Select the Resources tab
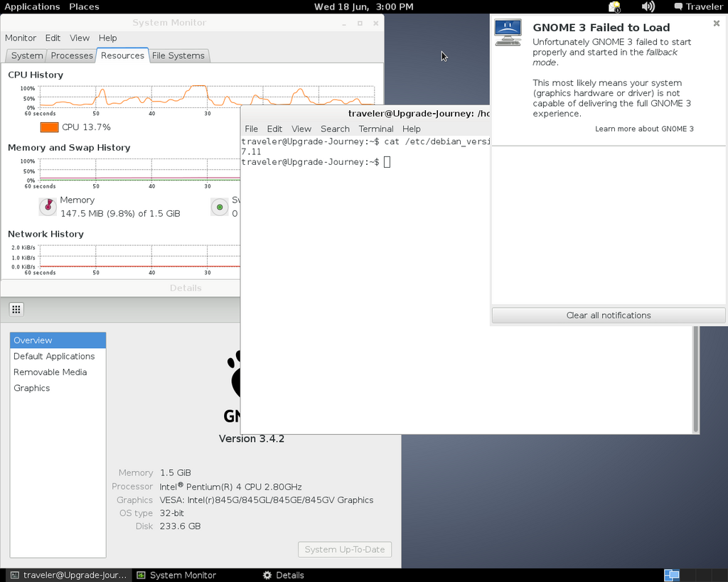 coord(122,55)
